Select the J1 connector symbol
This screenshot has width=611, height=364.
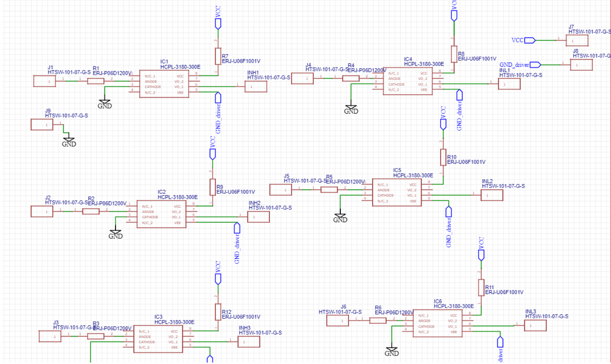click(x=45, y=81)
